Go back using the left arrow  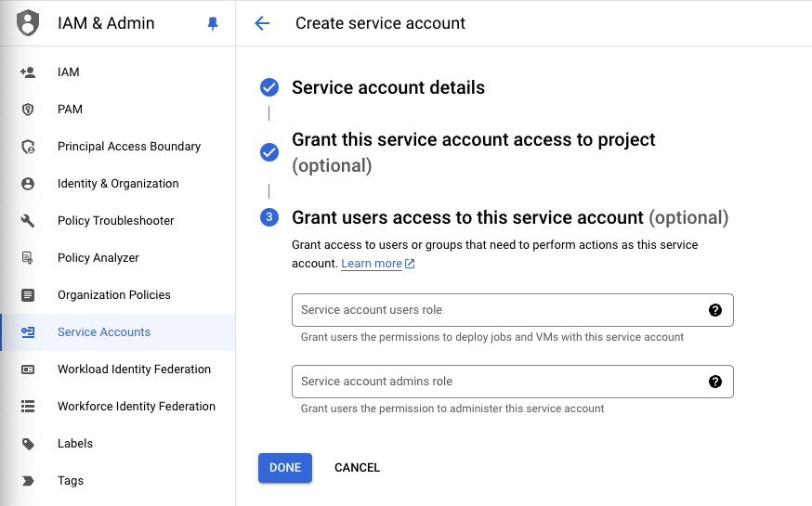click(x=263, y=23)
